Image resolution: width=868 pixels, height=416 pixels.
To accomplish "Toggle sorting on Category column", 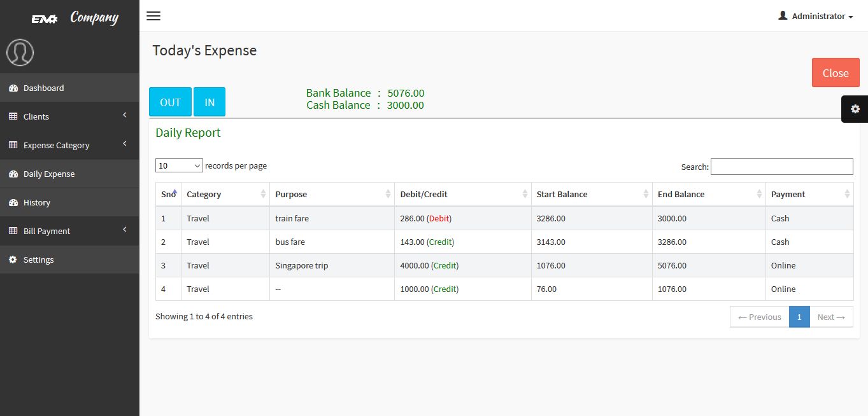I will (225, 194).
